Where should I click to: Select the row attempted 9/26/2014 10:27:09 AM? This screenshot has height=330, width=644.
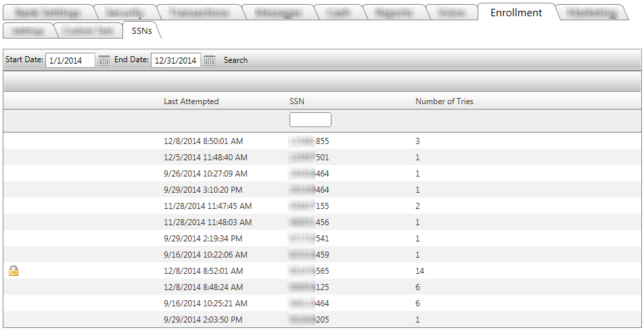(x=205, y=174)
